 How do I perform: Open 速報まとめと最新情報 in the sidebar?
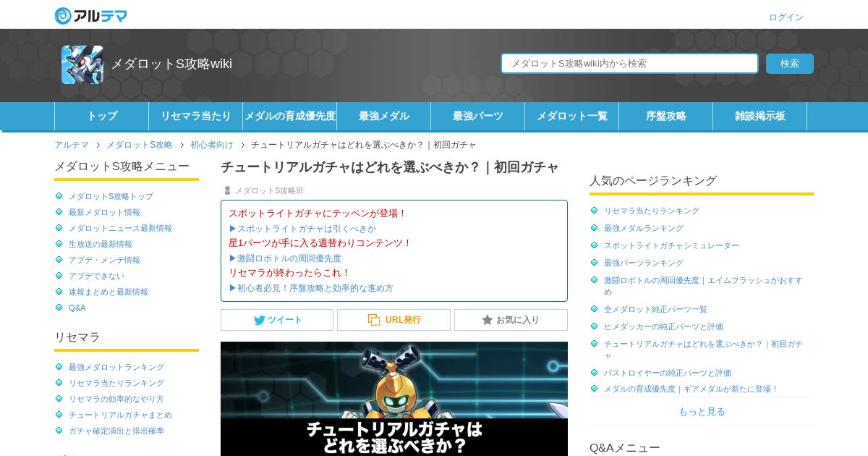coord(109,292)
